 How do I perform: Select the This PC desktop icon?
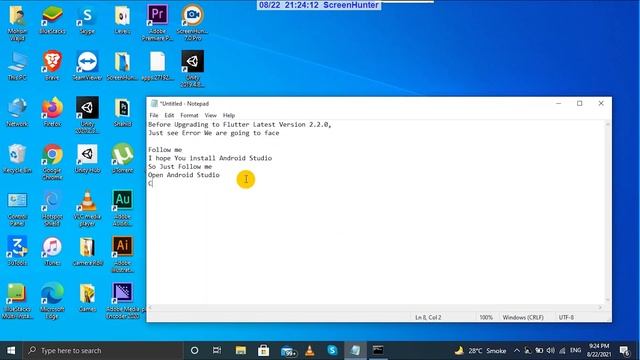click(17, 65)
